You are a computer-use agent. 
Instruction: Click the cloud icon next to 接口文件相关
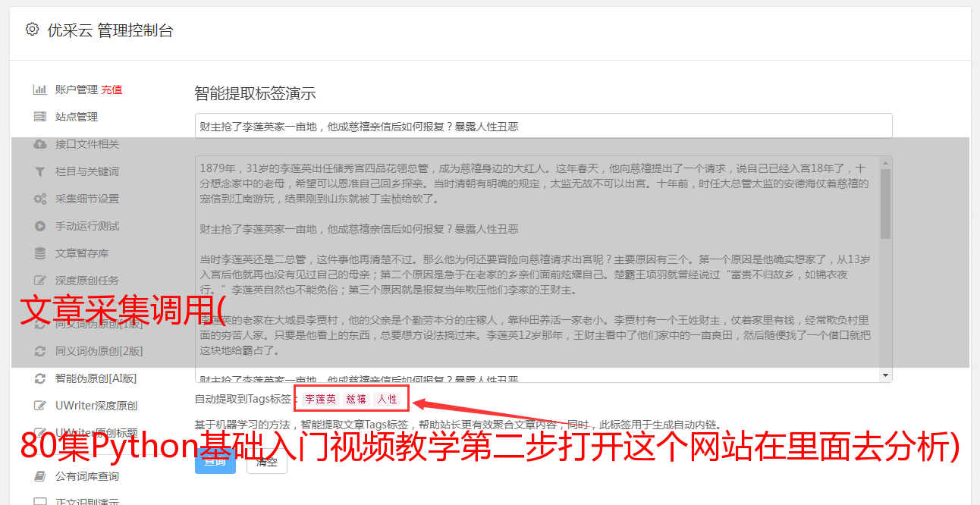(40, 144)
